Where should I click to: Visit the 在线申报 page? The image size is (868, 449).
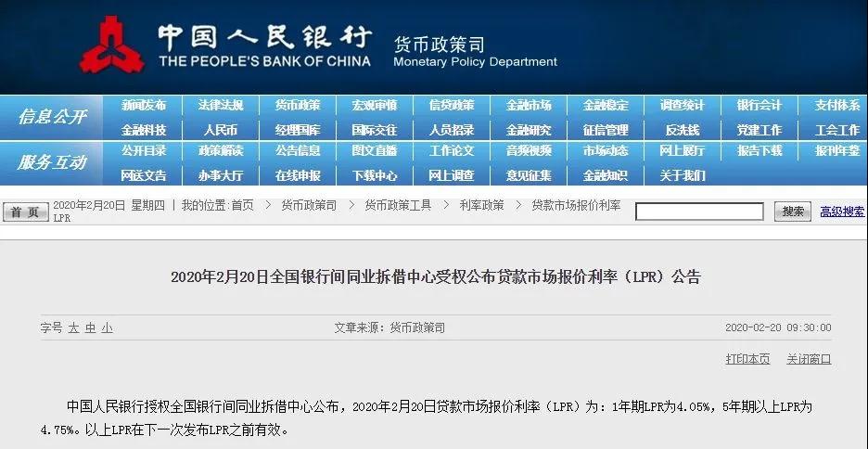pyautogui.click(x=298, y=176)
